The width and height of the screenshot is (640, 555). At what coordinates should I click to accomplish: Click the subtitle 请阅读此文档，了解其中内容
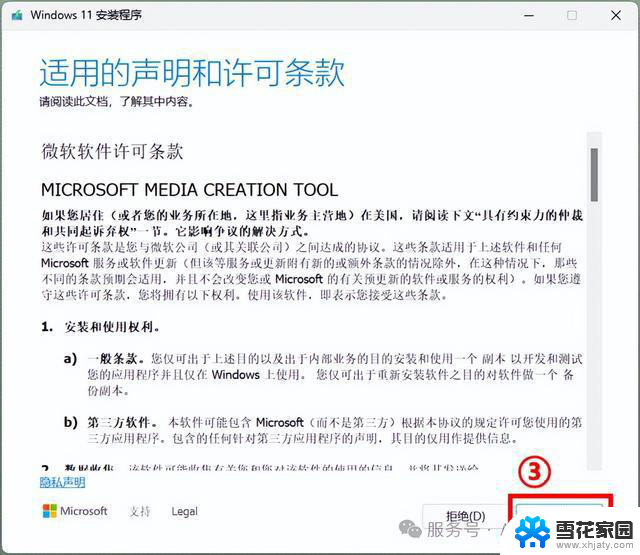point(116,101)
